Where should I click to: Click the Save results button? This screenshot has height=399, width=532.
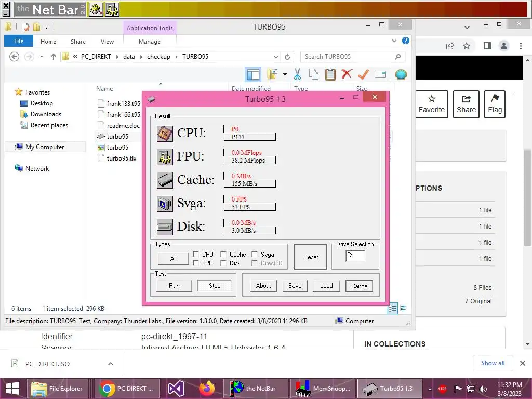point(295,286)
